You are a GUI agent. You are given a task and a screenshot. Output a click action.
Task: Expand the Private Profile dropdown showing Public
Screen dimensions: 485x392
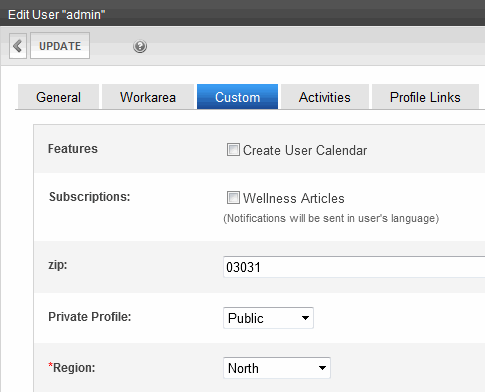[268, 318]
